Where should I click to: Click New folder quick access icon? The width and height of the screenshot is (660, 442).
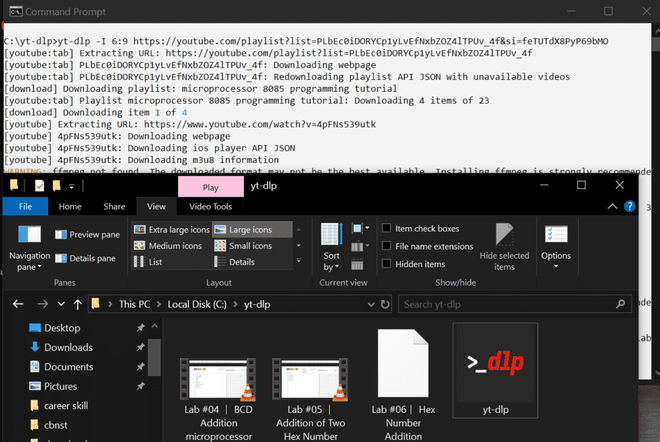56,186
